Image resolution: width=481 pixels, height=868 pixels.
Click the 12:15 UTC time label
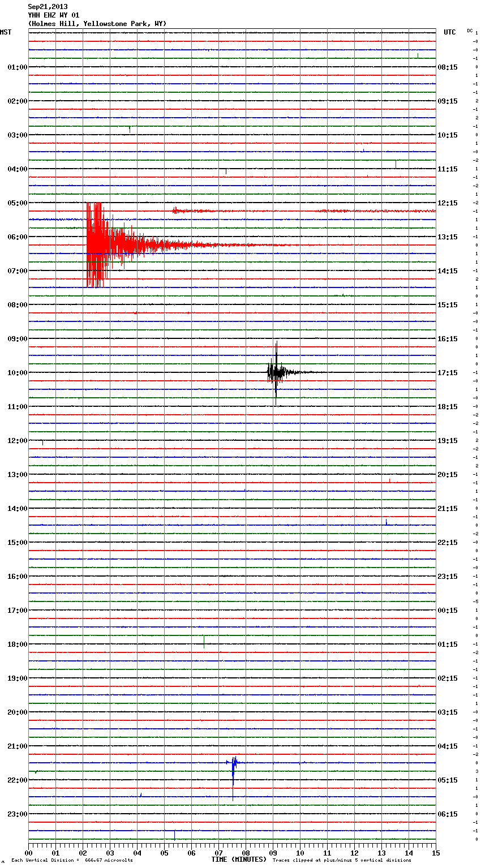448,203
